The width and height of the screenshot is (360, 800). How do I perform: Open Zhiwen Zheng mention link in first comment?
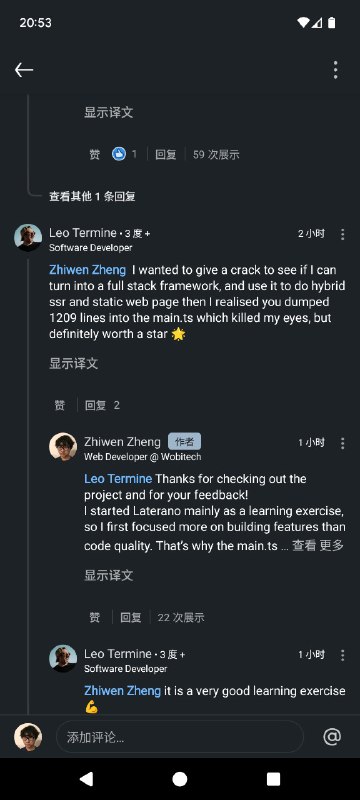(x=87, y=270)
